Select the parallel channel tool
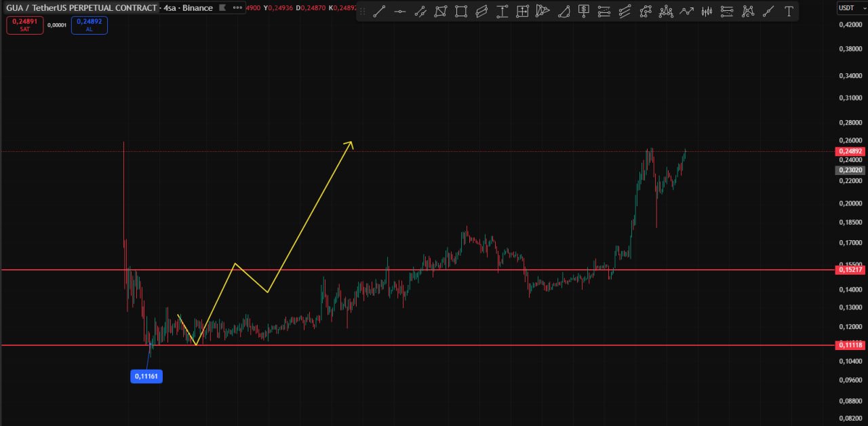The image size is (868, 426). click(481, 11)
